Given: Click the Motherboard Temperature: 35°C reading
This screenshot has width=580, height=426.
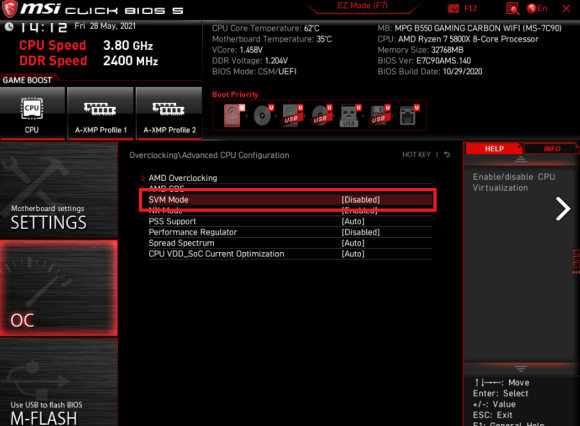Looking at the screenshot, I should coord(272,39).
